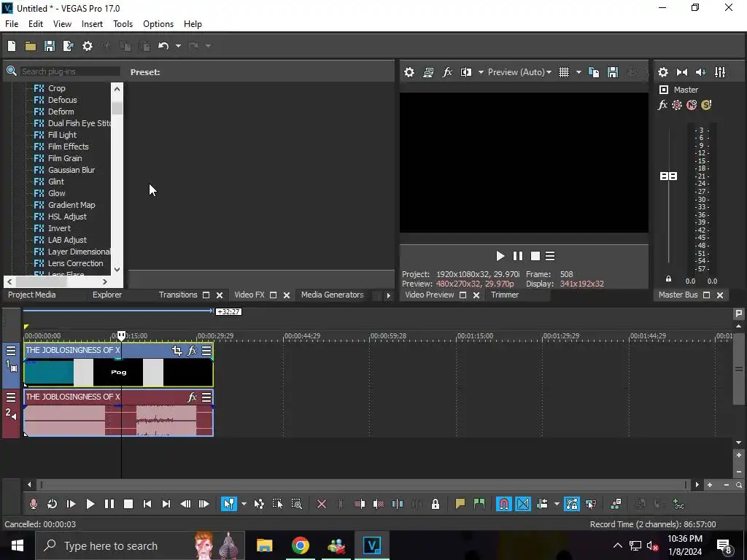Open the File menu
This screenshot has width=747, height=560.
click(12, 24)
